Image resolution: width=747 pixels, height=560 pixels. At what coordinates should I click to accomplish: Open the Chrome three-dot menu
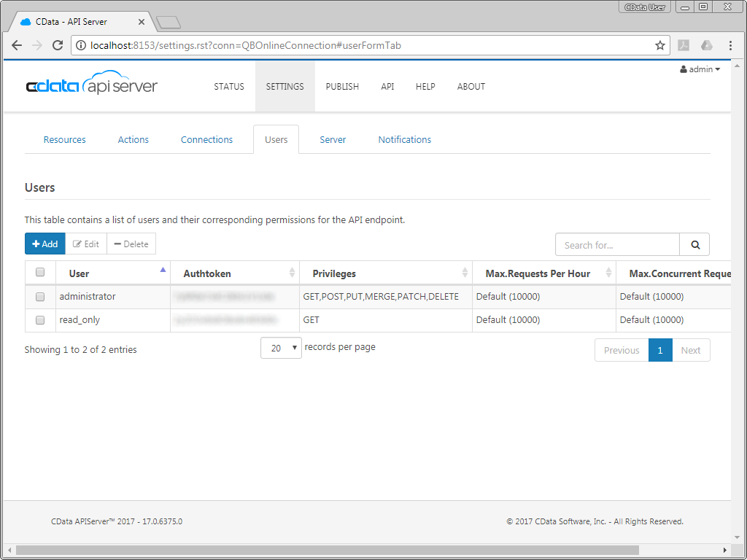(730, 45)
